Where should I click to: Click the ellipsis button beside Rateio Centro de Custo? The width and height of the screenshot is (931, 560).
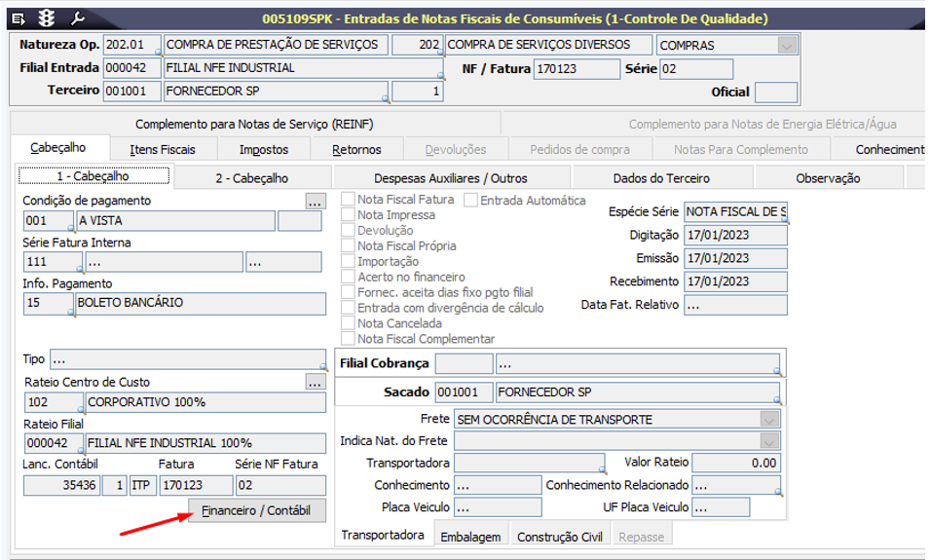(315, 383)
